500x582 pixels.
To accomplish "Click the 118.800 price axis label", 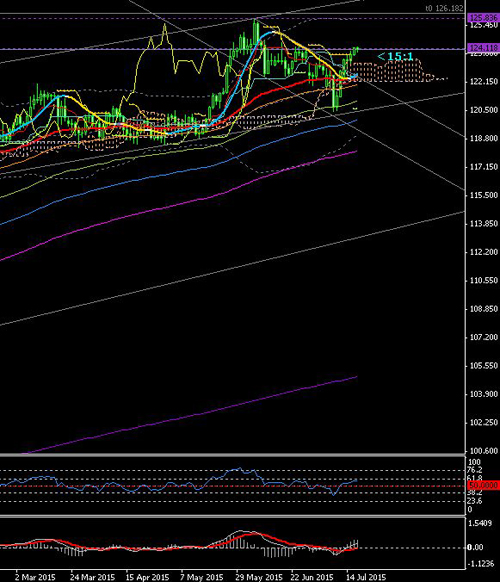I will coord(484,138).
